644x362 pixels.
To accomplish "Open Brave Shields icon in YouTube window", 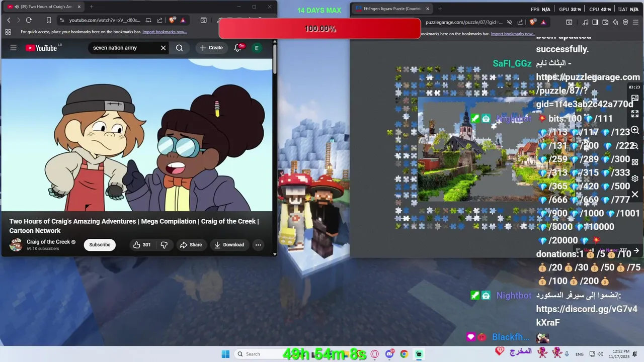I will click(x=173, y=20).
